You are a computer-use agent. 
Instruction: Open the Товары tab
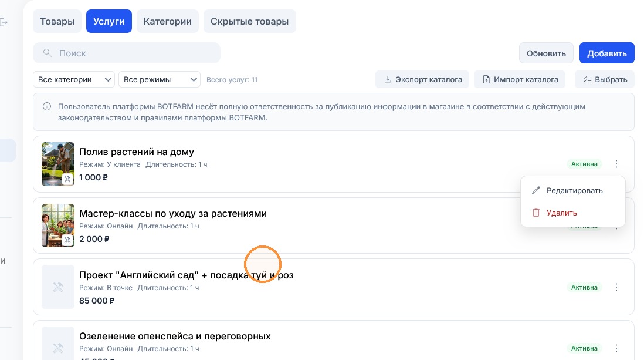pos(57,21)
